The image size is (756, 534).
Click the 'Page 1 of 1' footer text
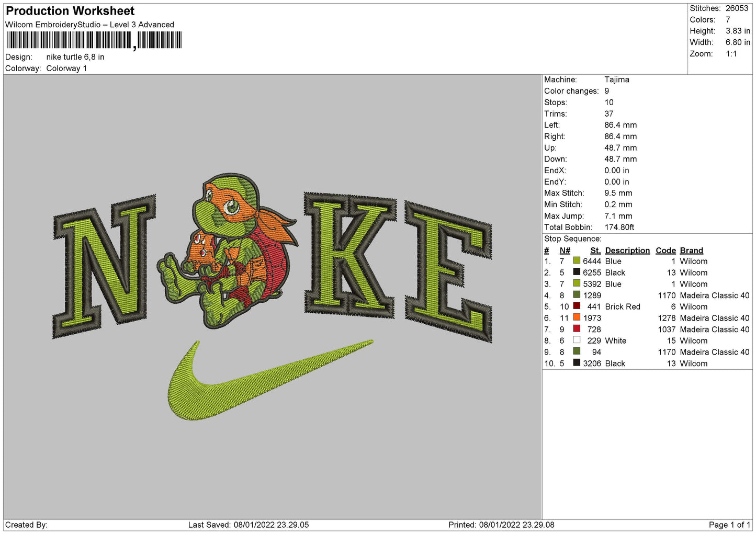pyautogui.click(x=729, y=525)
